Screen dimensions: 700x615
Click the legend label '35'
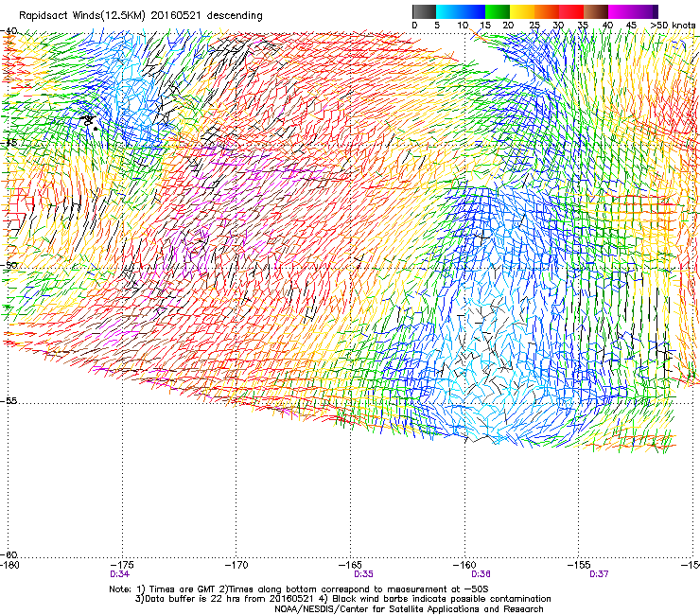point(583,26)
